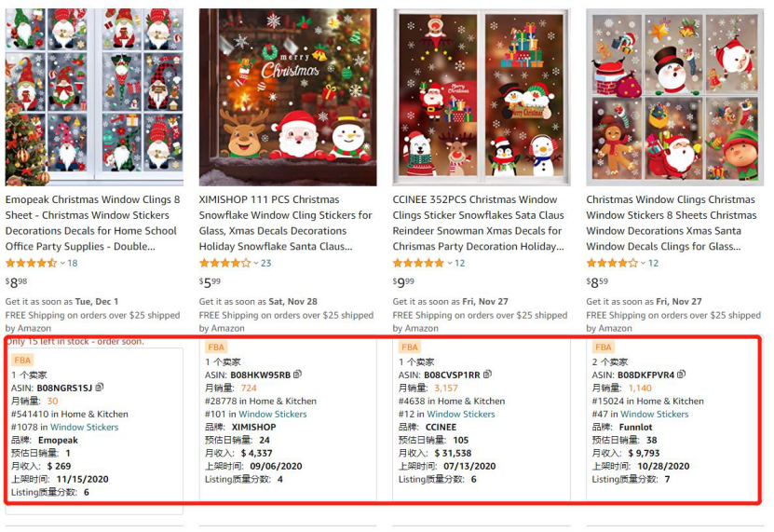Copy ASIN B08CVSP1RR with copy icon

487,375
